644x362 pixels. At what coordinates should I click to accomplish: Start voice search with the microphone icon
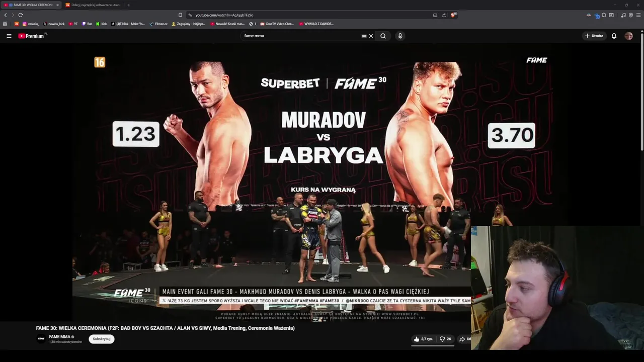[400, 36]
